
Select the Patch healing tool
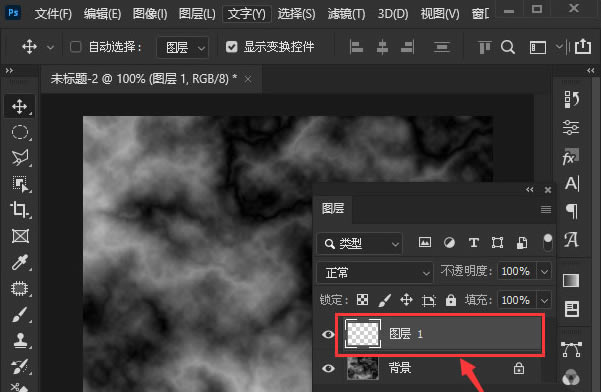tap(19, 288)
